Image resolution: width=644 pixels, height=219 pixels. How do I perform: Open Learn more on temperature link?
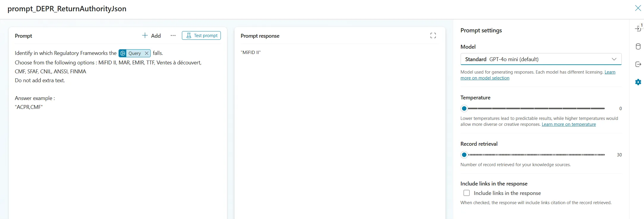(569, 124)
